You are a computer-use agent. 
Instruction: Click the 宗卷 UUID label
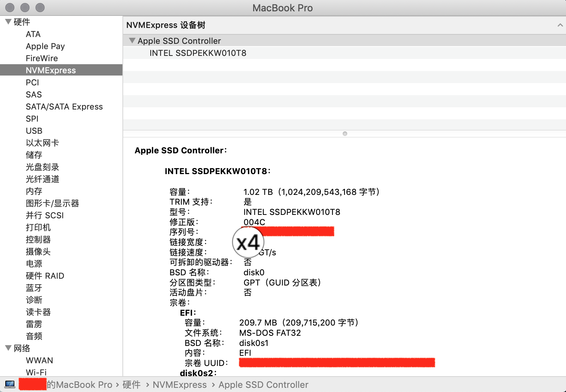click(206, 363)
